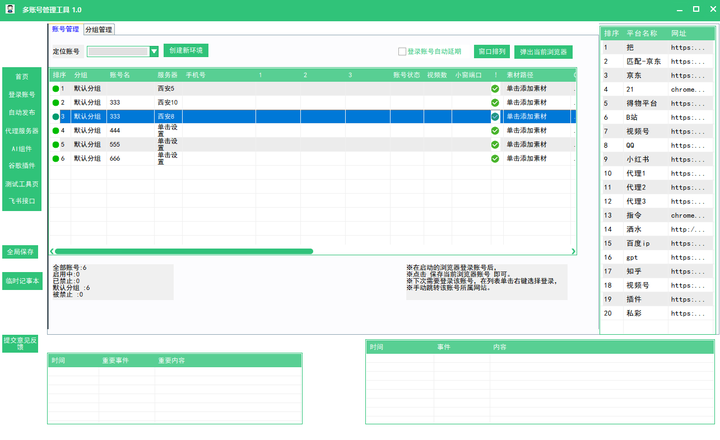Click the 创建新环境 button
The image size is (720, 440).
click(x=186, y=51)
